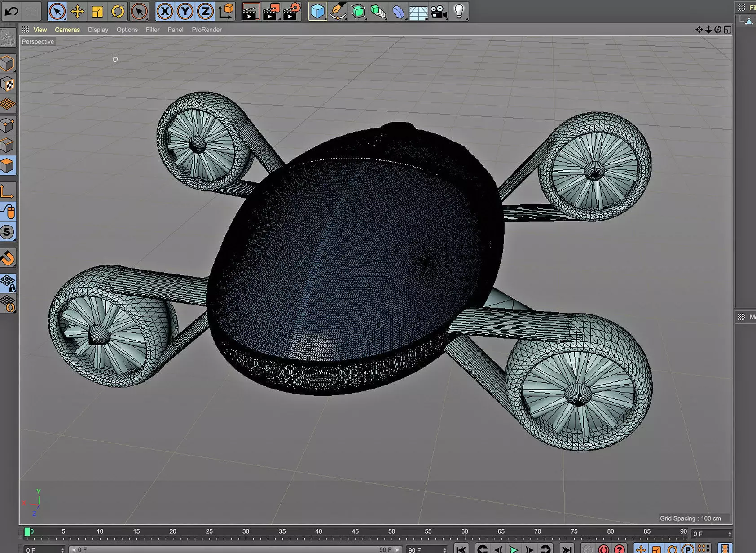
Task: Open the Camera objects menu
Action: [439, 11]
